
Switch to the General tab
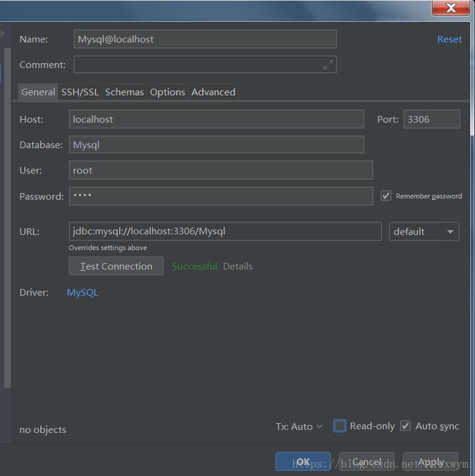[x=38, y=92]
